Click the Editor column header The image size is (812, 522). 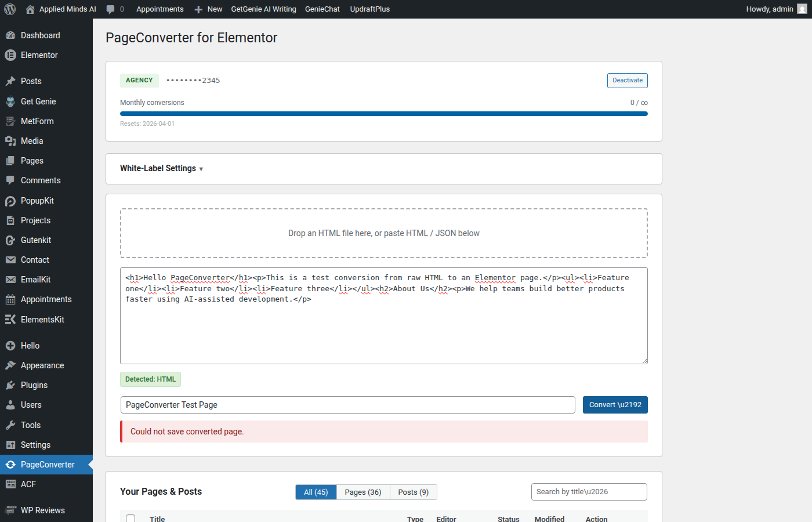click(447, 519)
